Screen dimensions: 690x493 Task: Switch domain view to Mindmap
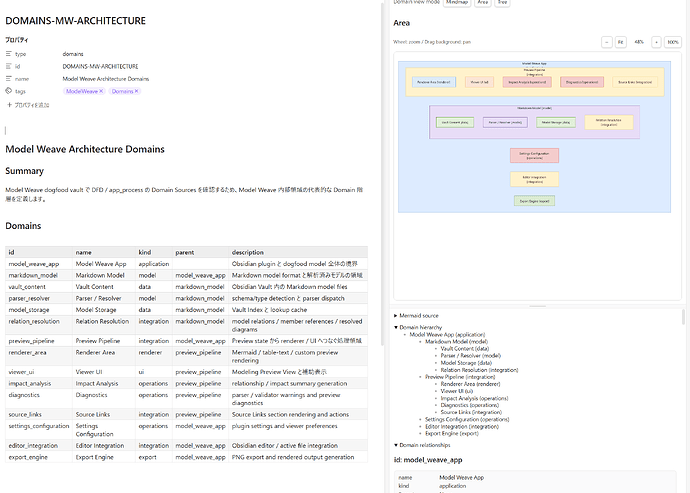coord(457,2)
